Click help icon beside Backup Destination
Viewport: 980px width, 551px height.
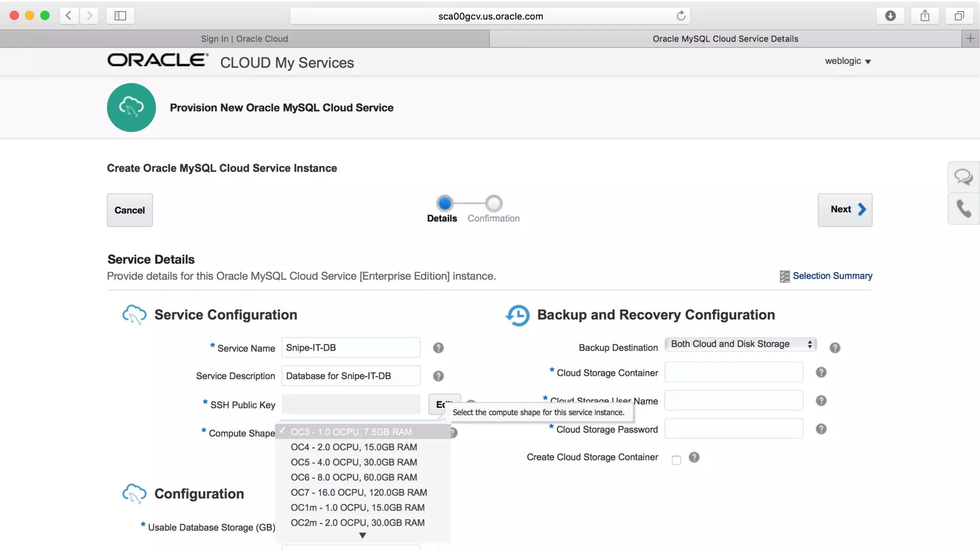point(835,348)
